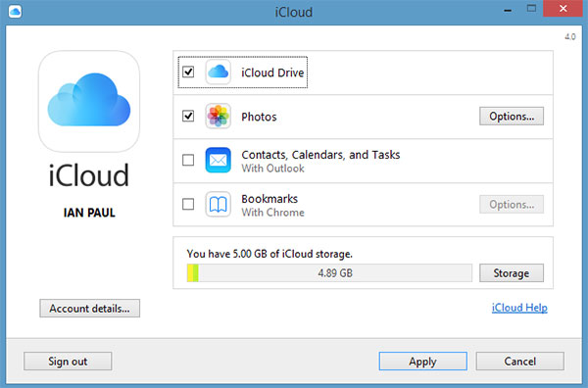The width and height of the screenshot is (588, 388).
Task: Click the Bookmarks open-book icon
Action: tap(218, 205)
